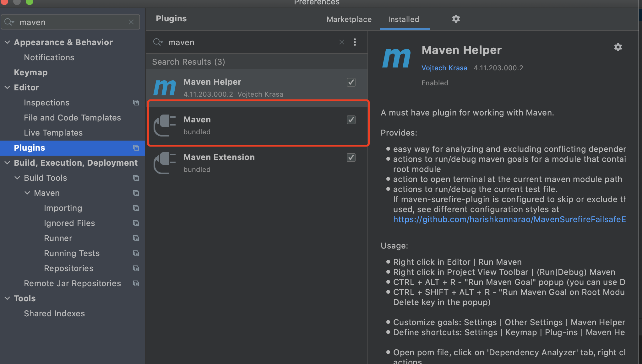Open Vojtech Krasa's author link
The image size is (642, 364).
[x=444, y=68]
